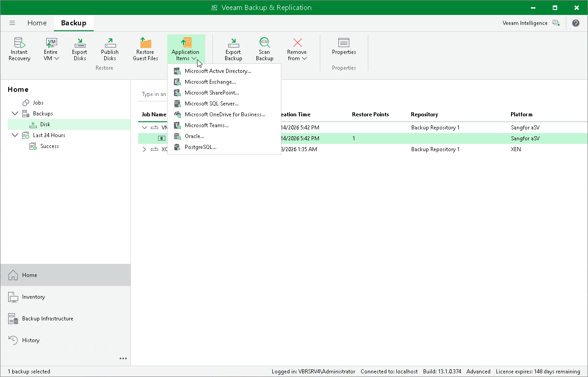
Task: Click the 1:35 AM job row's backup icon
Action: pos(154,149)
